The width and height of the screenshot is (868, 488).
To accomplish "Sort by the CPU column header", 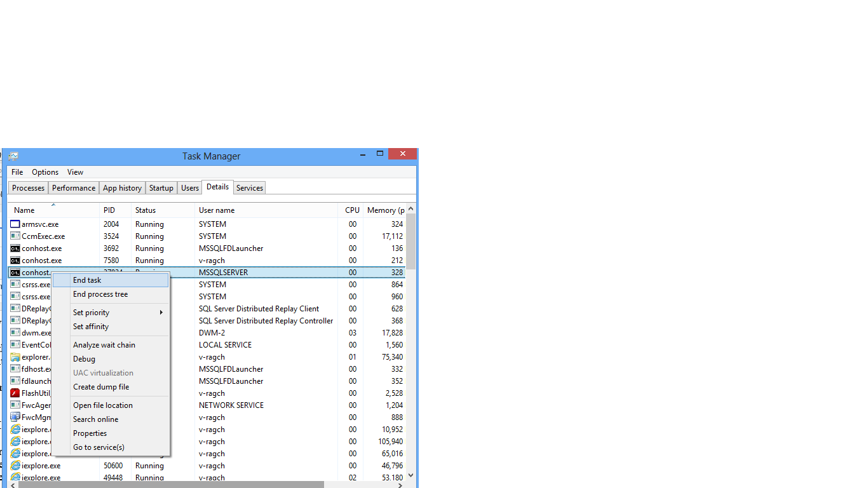I will click(x=351, y=210).
